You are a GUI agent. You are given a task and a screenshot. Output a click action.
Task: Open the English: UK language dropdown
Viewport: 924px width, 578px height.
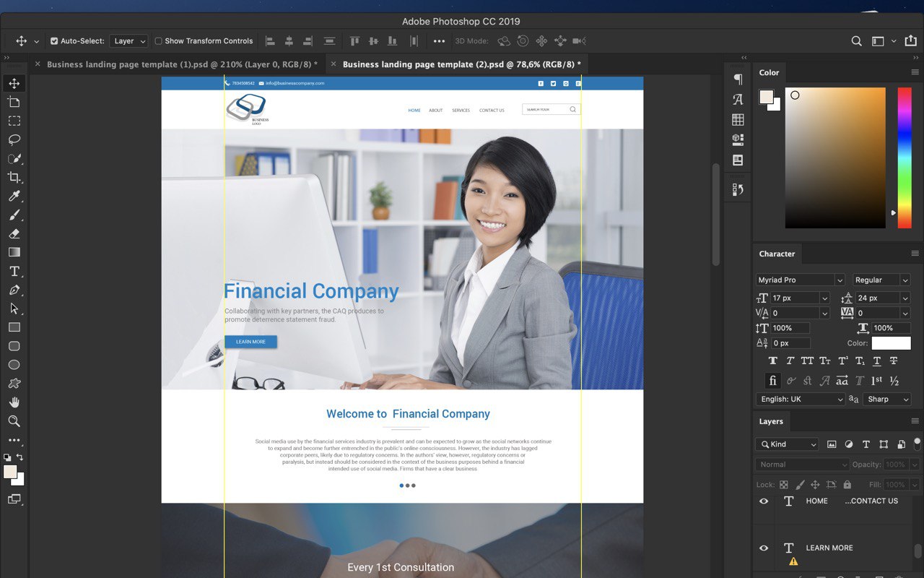pyautogui.click(x=800, y=399)
